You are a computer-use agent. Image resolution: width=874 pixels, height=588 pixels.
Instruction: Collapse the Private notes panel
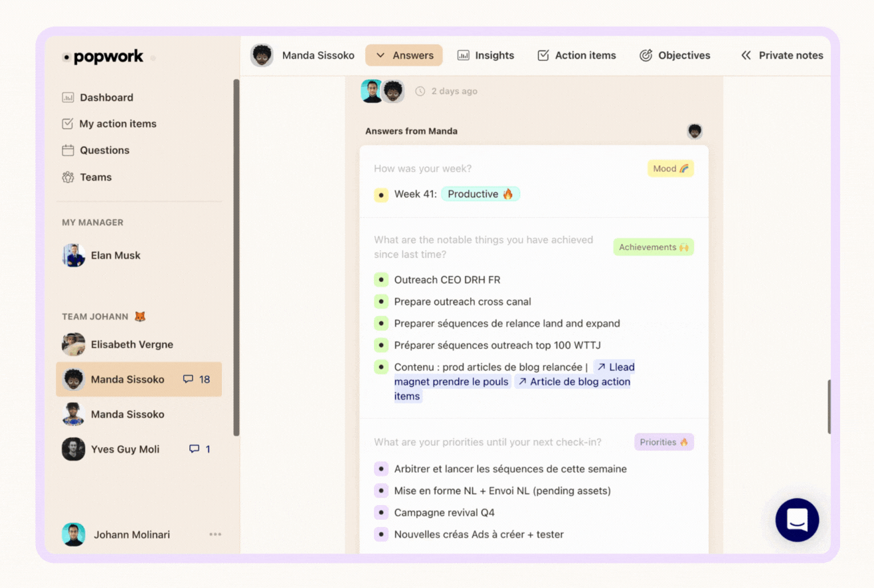[x=746, y=55]
